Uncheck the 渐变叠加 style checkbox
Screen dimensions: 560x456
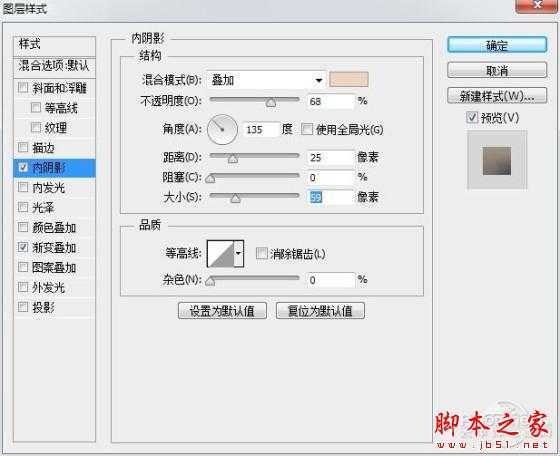tap(23, 247)
